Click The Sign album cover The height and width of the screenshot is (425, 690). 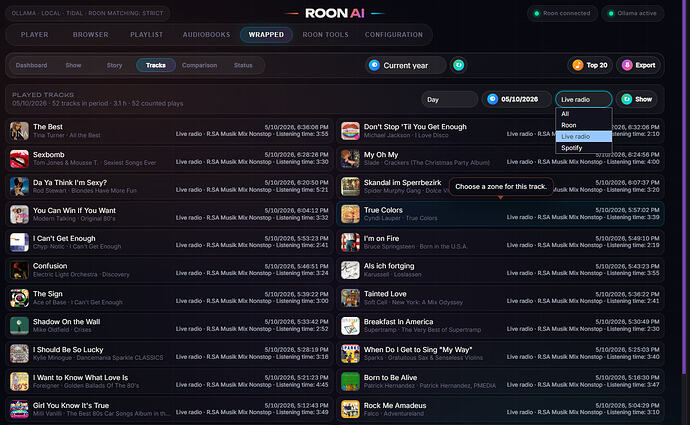[19, 298]
